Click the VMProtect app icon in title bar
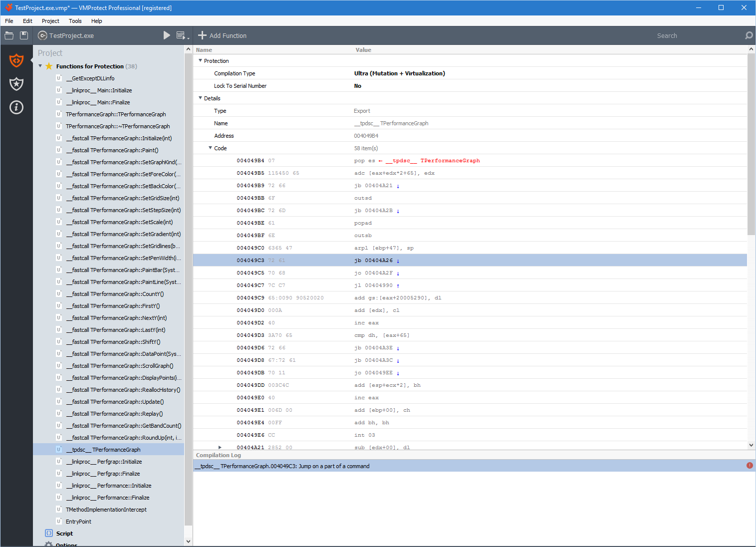The height and width of the screenshot is (547, 756). 8,7
